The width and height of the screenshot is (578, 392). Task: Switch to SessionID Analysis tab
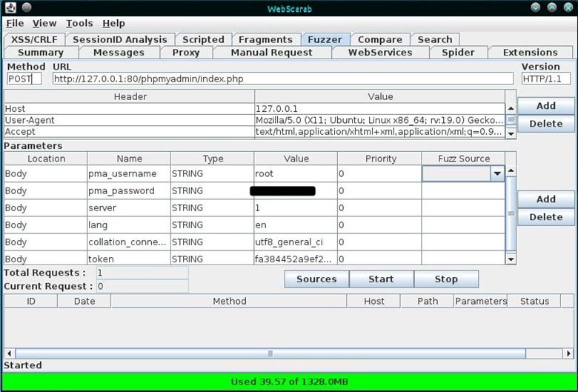point(120,39)
